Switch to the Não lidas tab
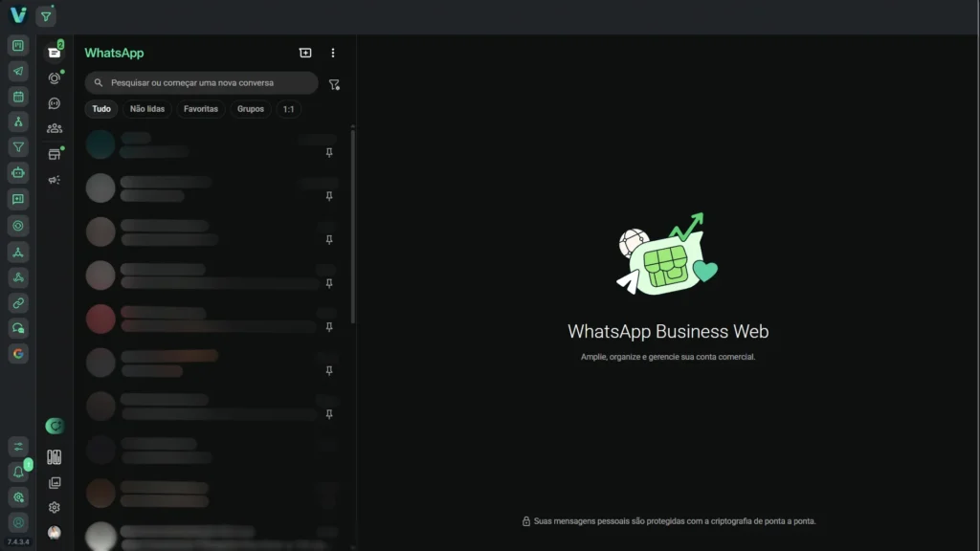The image size is (980, 551). (147, 109)
